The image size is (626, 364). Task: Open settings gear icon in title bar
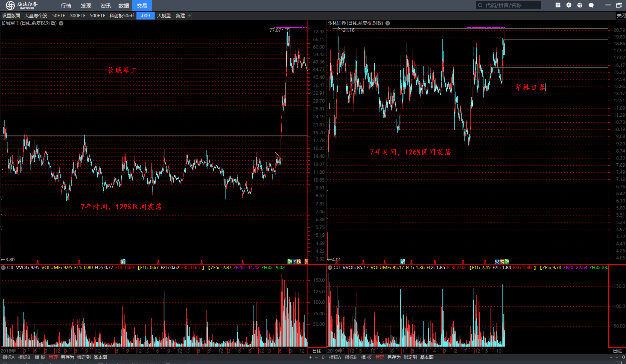click(x=569, y=5)
